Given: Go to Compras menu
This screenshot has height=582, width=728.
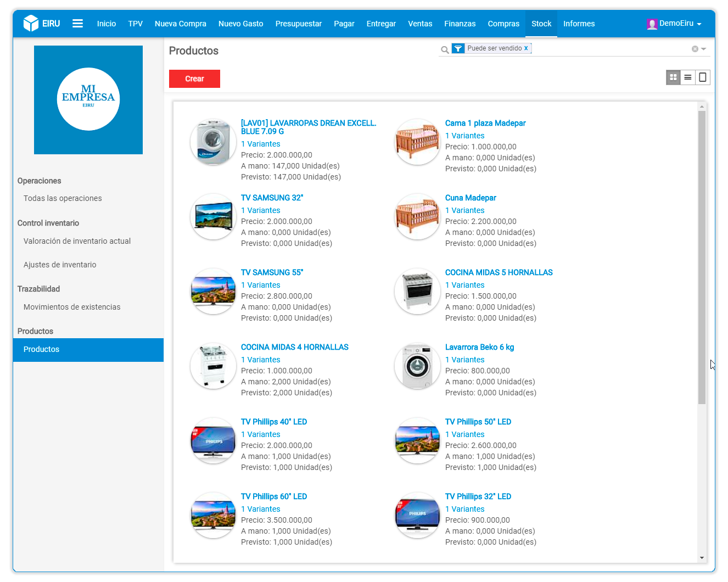Looking at the screenshot, I should (x=503, y=24).
